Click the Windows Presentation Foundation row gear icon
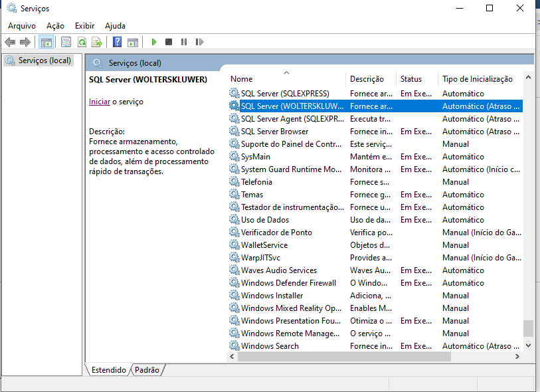Screen dimensions: 540x392 coord(234,320)
